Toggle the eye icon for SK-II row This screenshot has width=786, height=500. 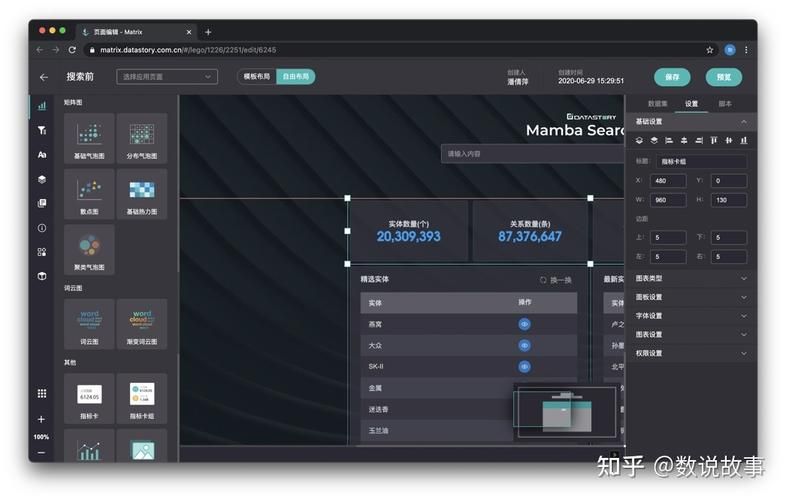point(524,367)
